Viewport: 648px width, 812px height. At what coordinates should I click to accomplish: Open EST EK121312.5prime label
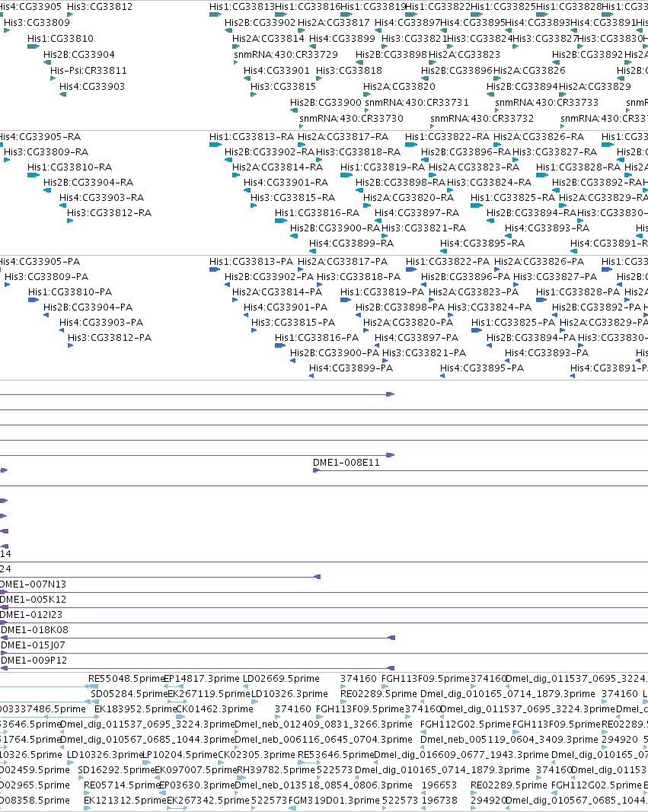click(126, 800)
